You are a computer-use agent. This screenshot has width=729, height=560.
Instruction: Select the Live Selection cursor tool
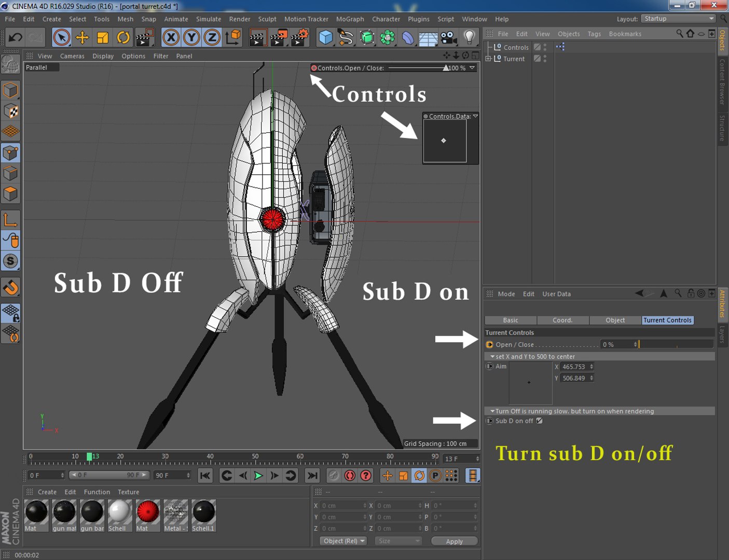(x=61, y=37)
